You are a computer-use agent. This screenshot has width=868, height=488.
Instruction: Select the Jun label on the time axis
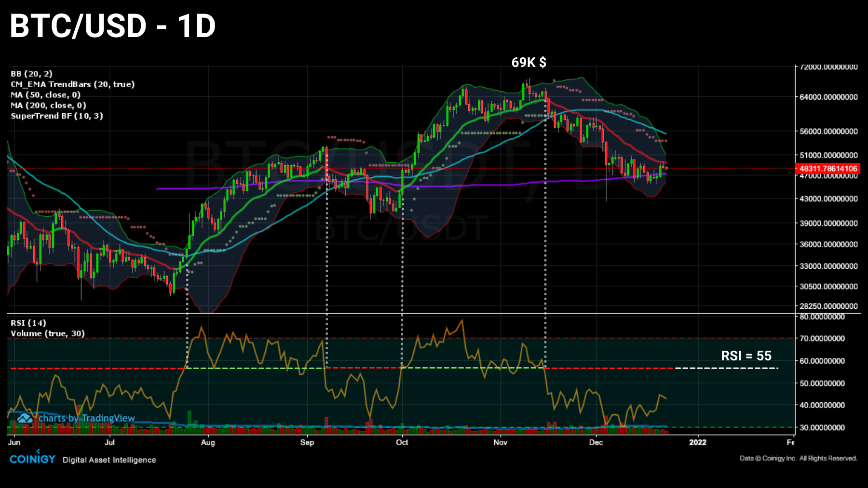tap(14, 442)
